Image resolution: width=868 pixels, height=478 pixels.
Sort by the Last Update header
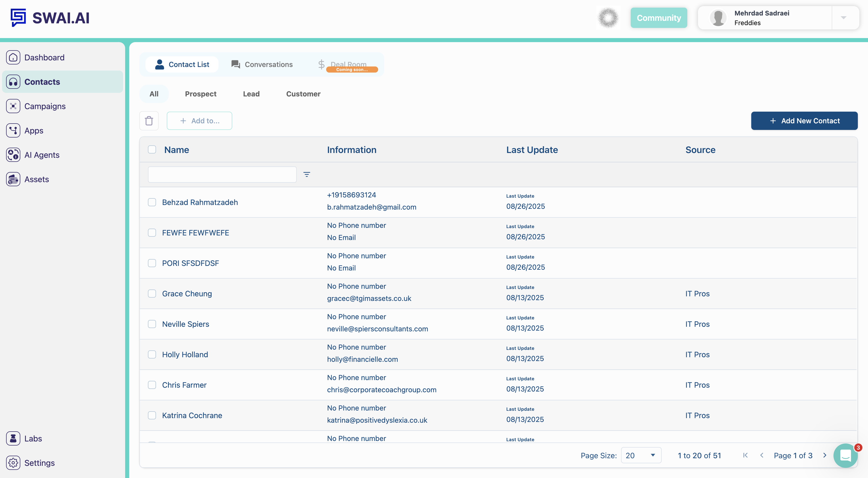coord(532,150)
